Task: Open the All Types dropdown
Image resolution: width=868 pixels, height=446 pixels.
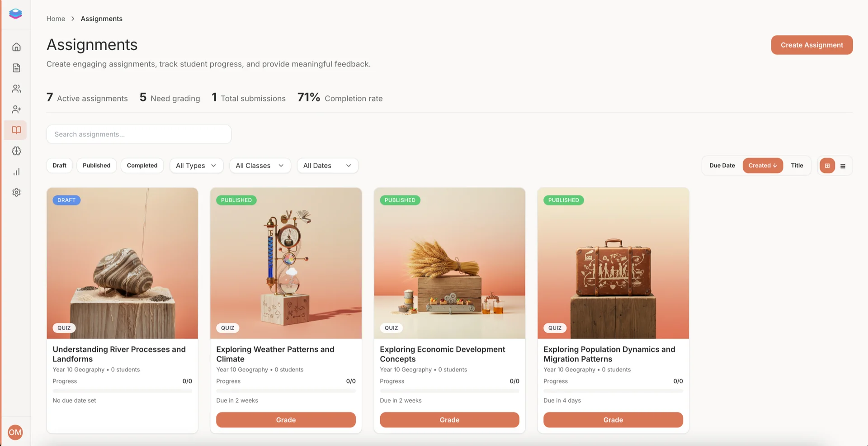Action: [196, 166]
